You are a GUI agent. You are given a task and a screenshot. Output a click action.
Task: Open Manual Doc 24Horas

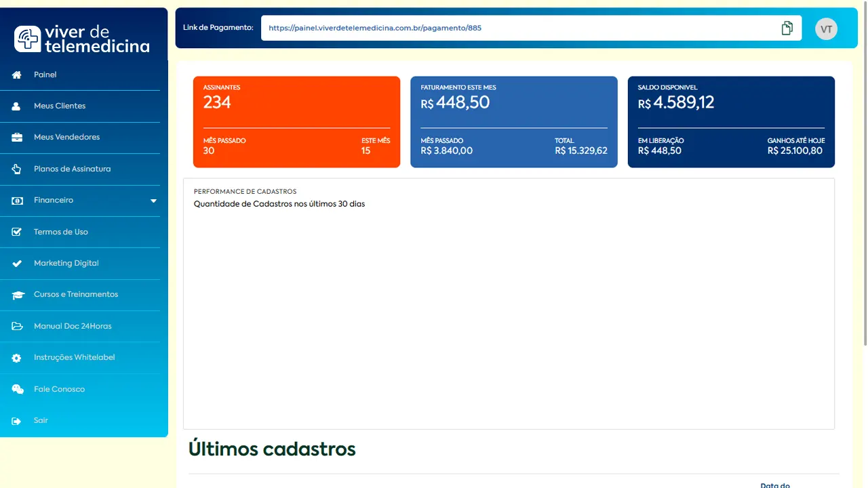tap(73, 326)
